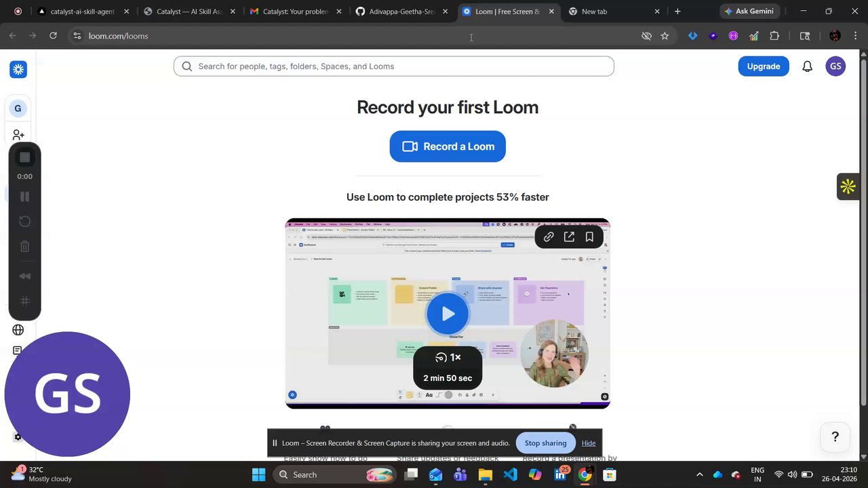Viewport: 868px width, 488px height.
Task: Open Visual Studio Code from the taskbar
Action: (x=510, y=475)
